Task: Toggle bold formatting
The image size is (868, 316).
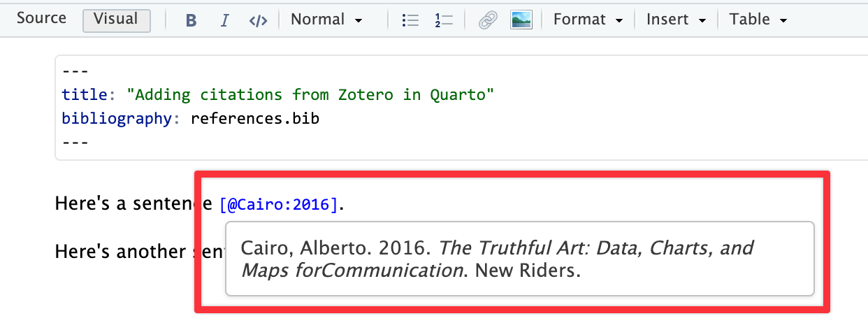Action: tap(191, 20)
